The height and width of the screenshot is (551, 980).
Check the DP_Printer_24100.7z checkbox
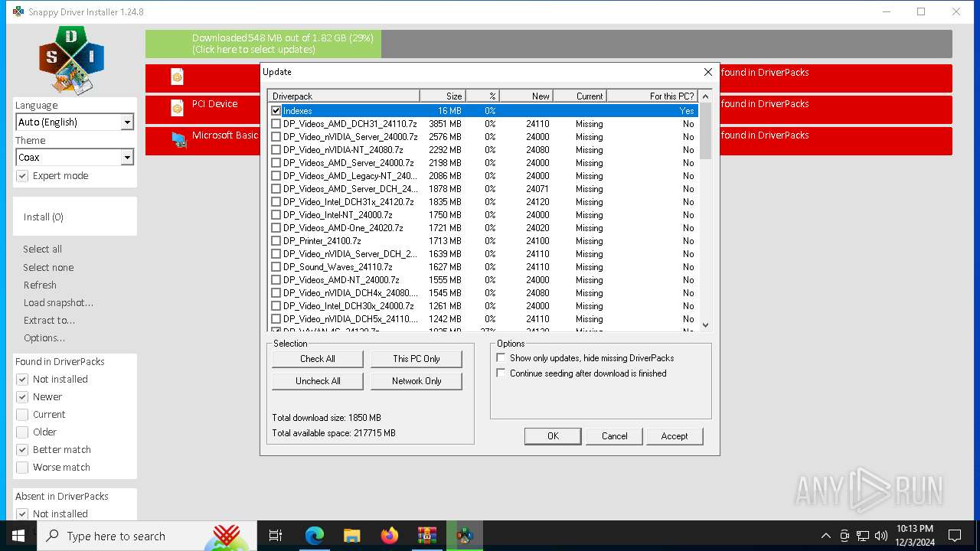click(276, 241)
